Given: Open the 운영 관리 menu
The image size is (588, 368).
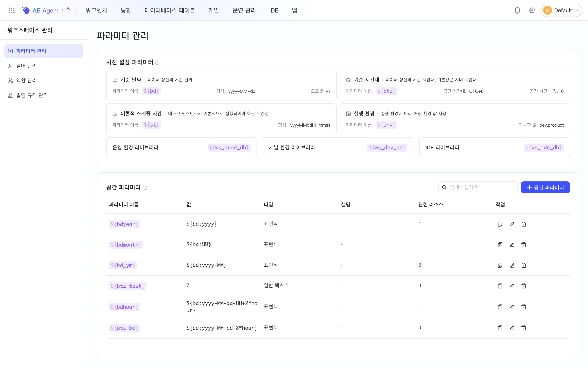Looking at the screenshot, I should coord(244,10).
